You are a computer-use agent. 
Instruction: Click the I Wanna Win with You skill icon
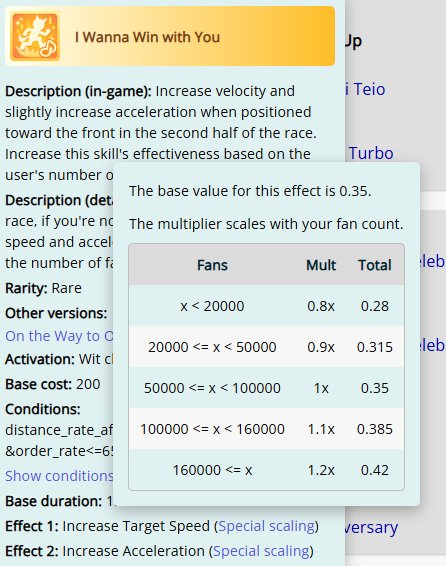[35, 36]
